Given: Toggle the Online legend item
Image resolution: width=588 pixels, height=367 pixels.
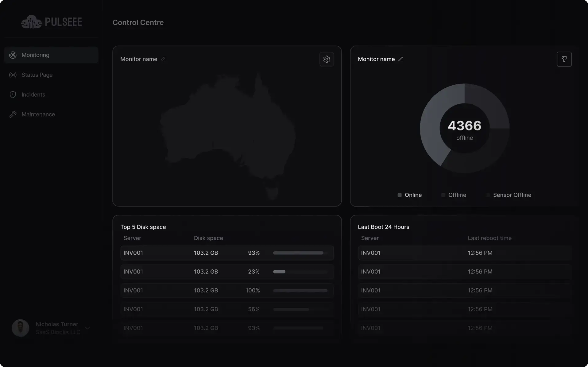Looking at the screenshot, I should [x=409, y=195].
